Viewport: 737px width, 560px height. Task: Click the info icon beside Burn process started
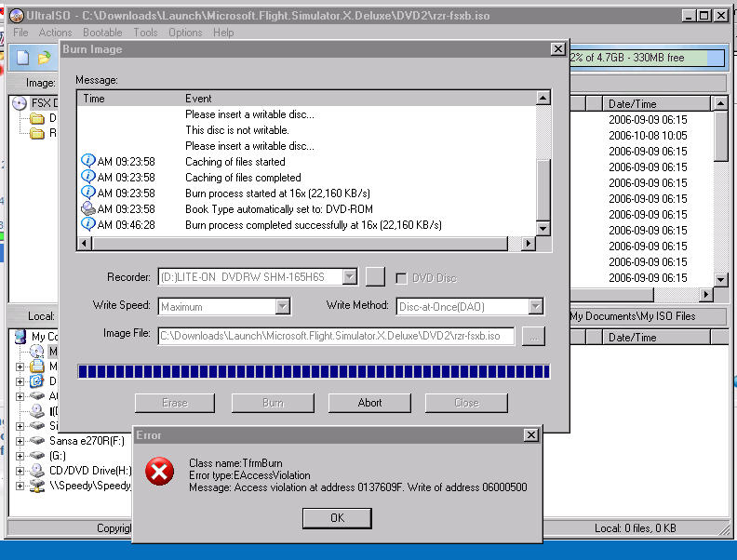[87, 193]
